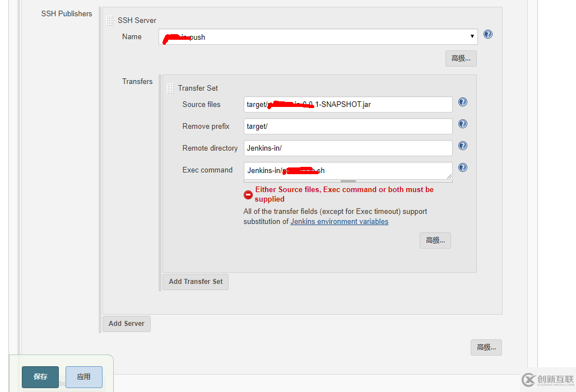Open help for Remove prefix field

(x=463, y=124)
